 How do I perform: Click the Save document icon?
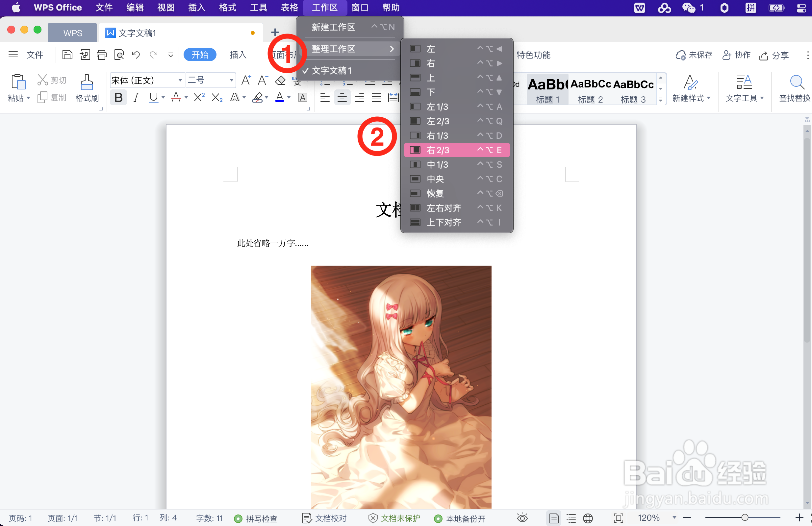(x=67, y=55)
